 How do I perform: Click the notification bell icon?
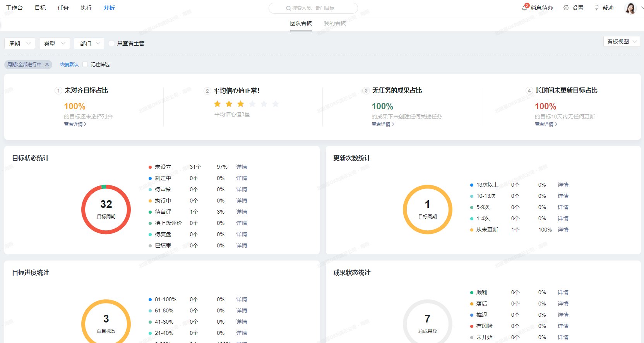[524, 8]
